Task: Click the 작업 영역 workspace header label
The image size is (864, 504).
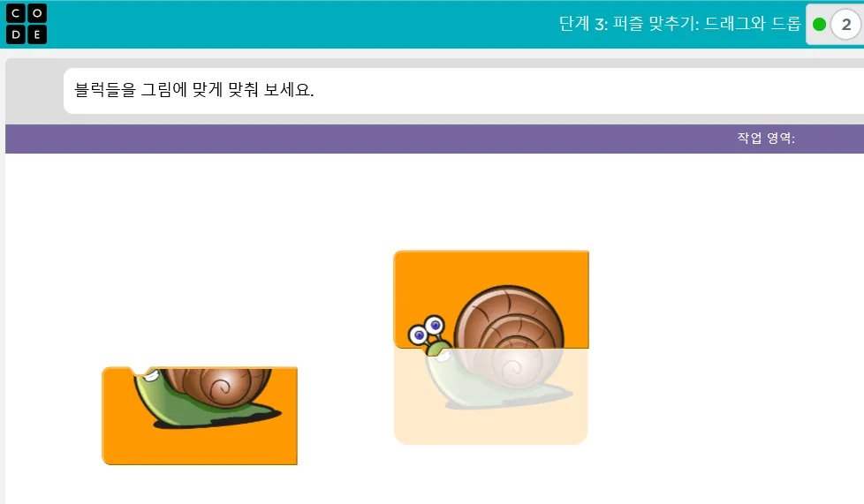Action: [x=766, y=139]
